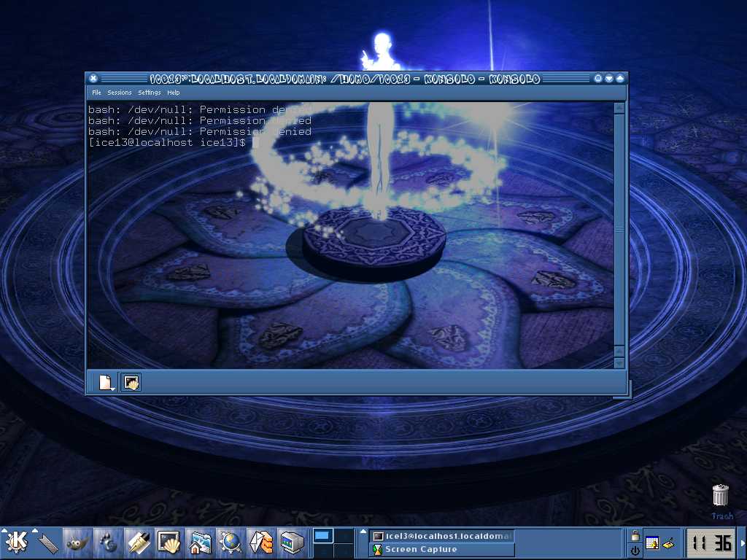Minimize the Konsole window
This screenshot has width=747, height=560.
point(609,78)
